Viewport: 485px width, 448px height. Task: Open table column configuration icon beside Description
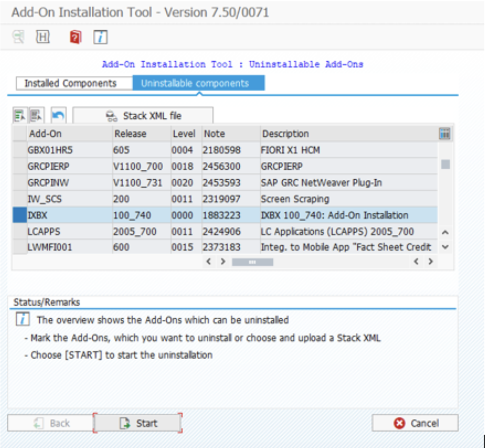click(x=444, y=133)
